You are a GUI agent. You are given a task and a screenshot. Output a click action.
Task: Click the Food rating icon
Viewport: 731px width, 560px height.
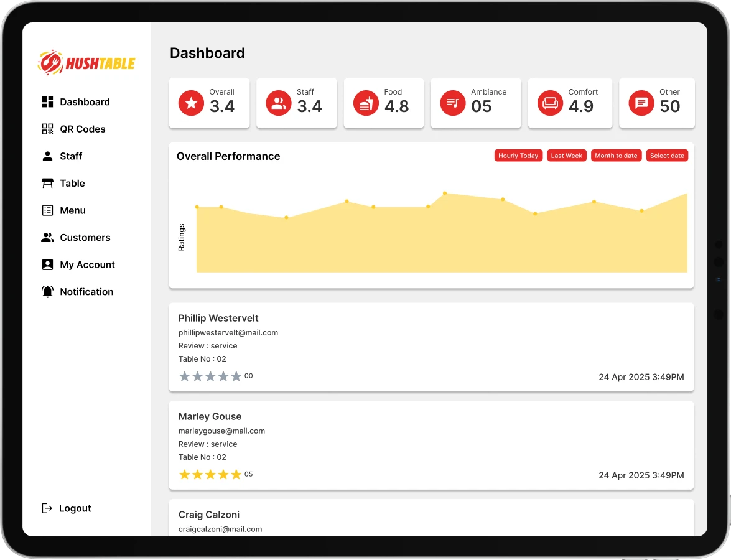pyautogui.click(x=366, y=103)
